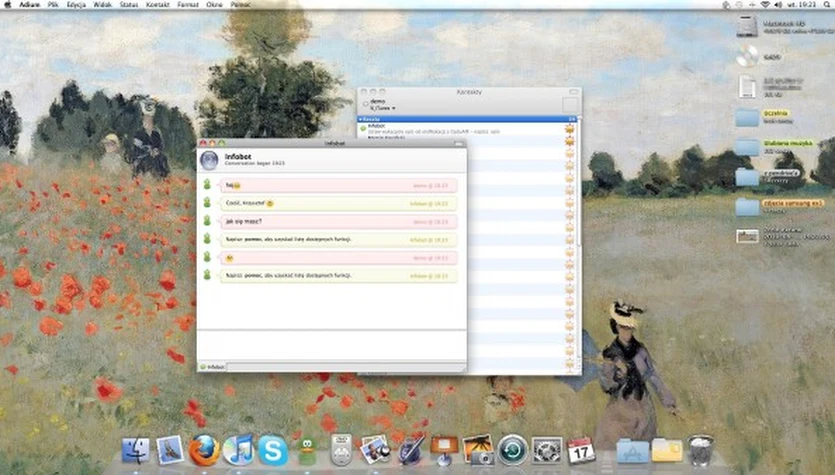The width and height of the screenshot is (835, 475).
Task: Collapse the contact group disclosure triangle
Action: [x=360, y=119]
